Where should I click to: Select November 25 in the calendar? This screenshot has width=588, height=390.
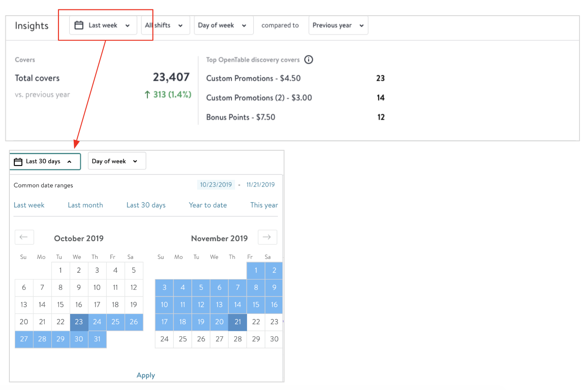pyautogui.click(x=183, y=339)
